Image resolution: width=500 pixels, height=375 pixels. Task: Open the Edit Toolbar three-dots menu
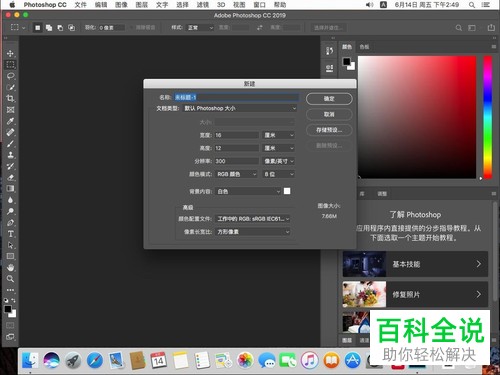click(x=10, y=290)
